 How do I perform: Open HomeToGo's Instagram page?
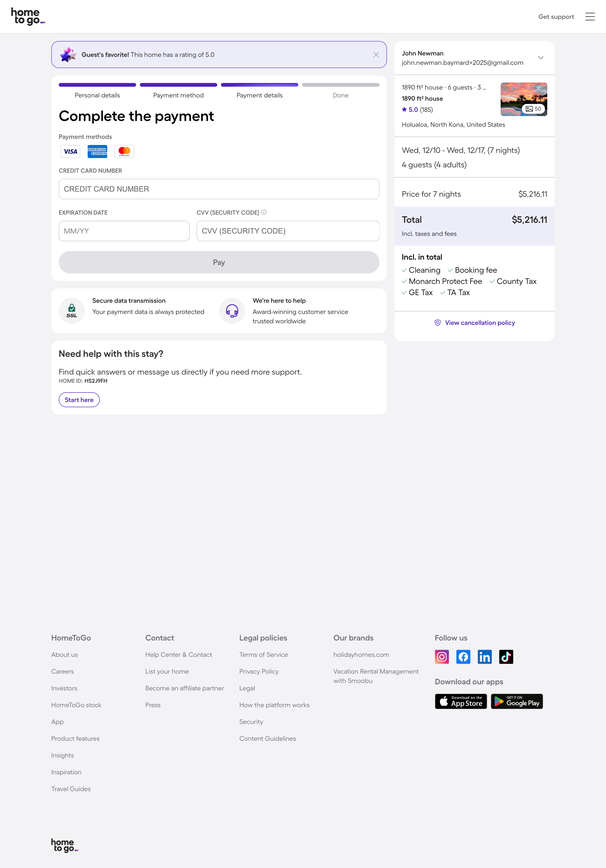pos(441,657)
